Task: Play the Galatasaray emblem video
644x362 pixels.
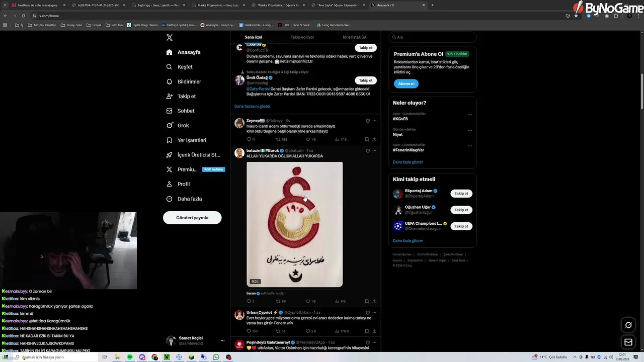Action: click(x=294, y=224)
